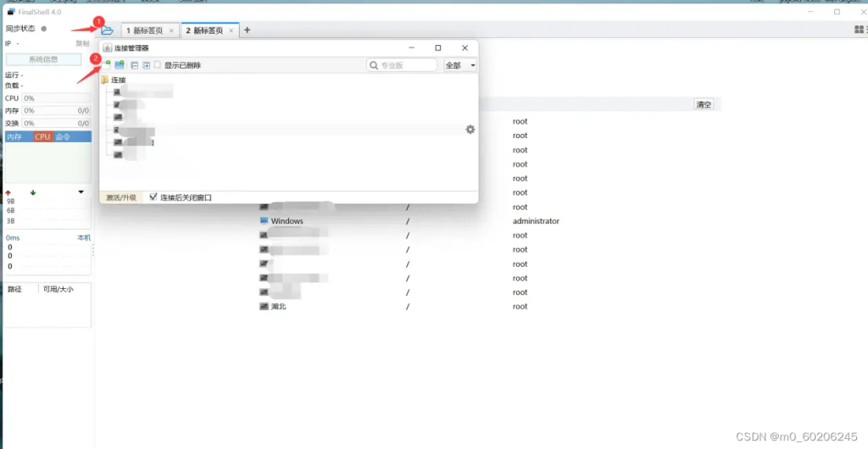The height and width of the screenshot is (449, 868).
Task: Expand the network traffic dropdown arrow
Action: 81,192
